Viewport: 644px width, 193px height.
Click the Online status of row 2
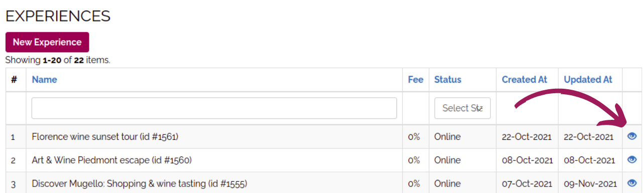447,160
